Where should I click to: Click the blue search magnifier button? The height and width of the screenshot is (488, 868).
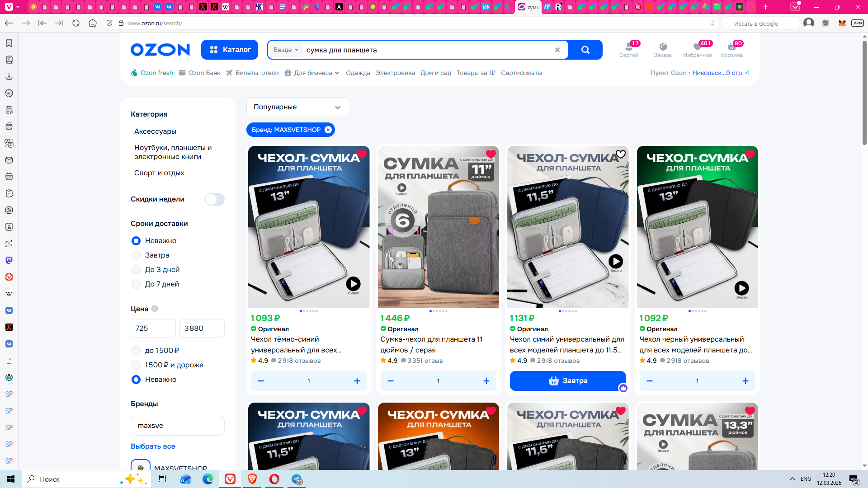click(585, 50)
